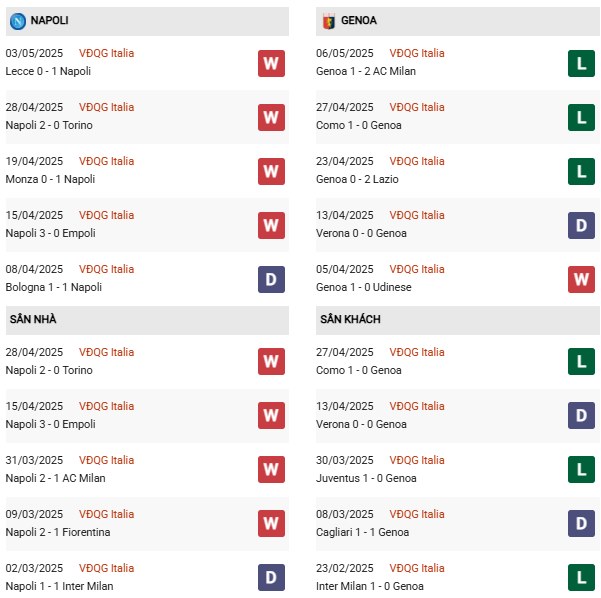Open VĐQG Italia link dated 03/05/2025

[107, 53]
